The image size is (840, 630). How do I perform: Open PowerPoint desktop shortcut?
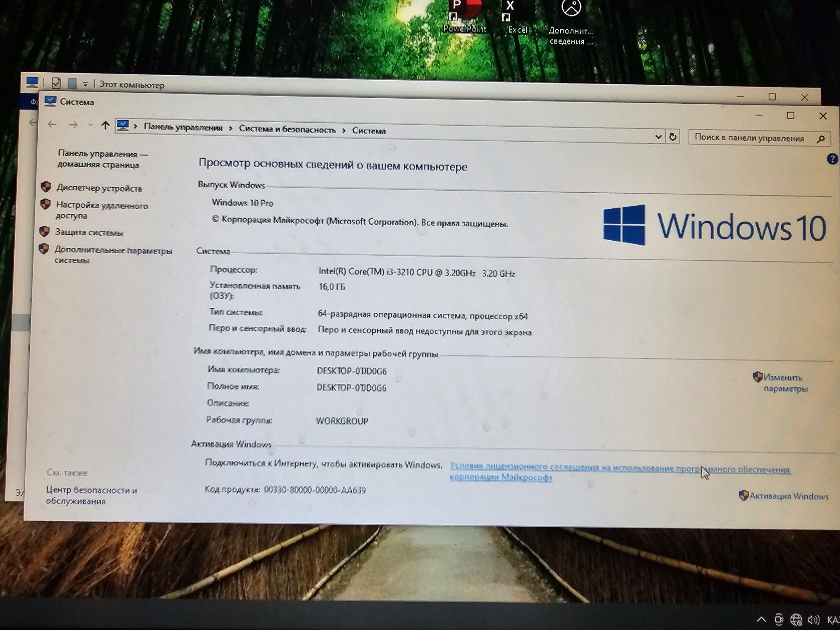point(465,17)
